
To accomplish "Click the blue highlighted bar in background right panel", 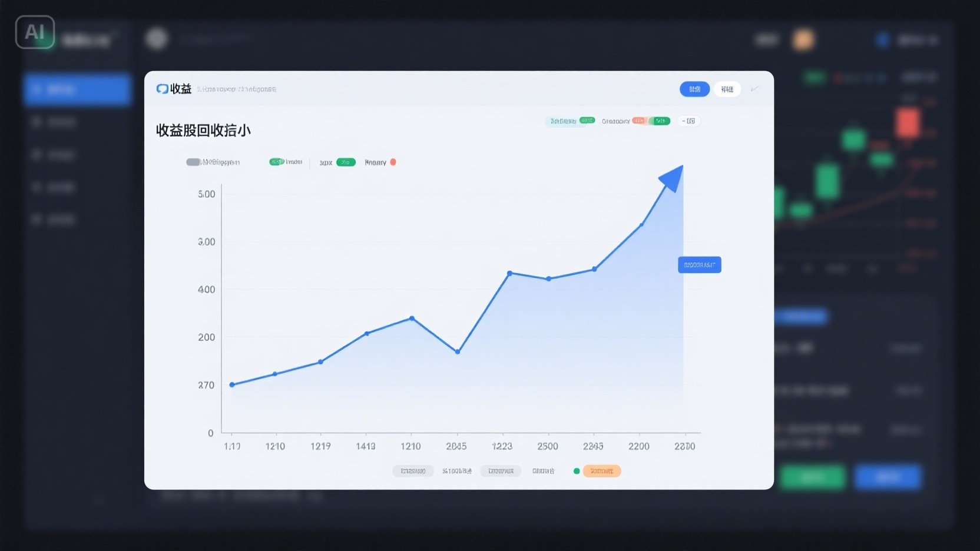I will pos(801,317).
